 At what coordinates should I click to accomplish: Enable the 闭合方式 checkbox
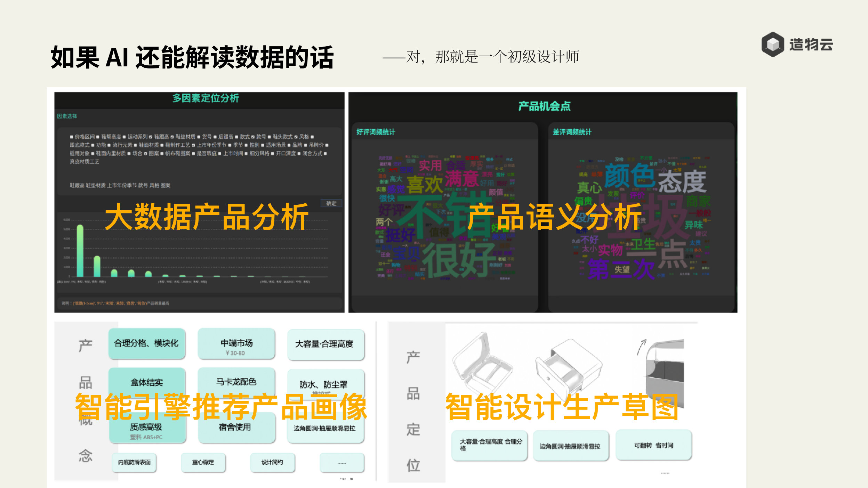[x=299, y=154]
